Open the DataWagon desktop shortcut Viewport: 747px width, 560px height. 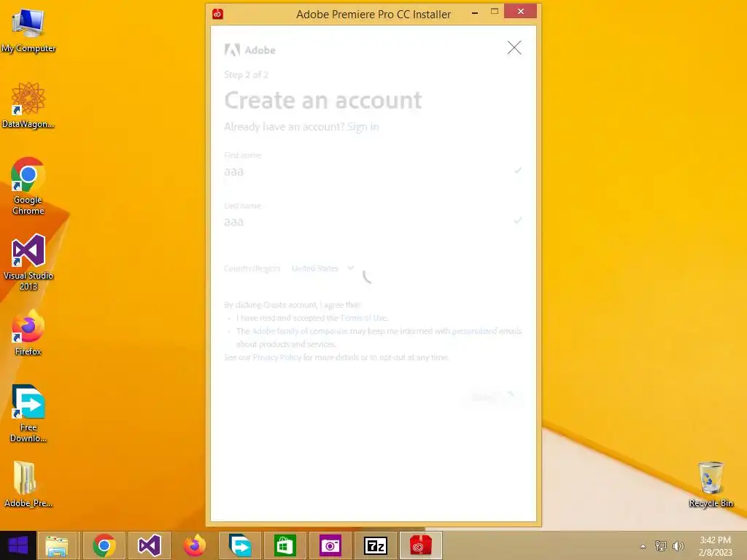coord(28,105)
